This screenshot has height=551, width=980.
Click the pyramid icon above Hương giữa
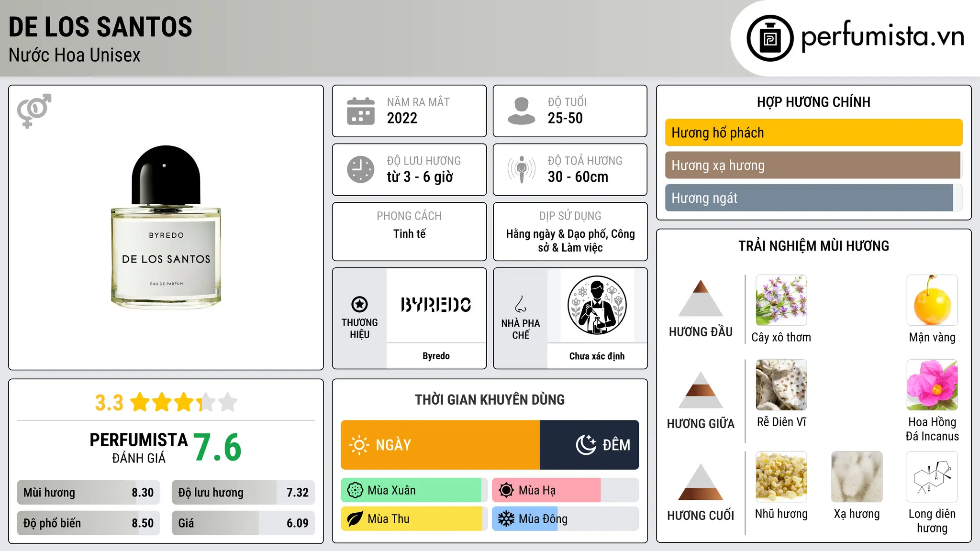[701, 390]
